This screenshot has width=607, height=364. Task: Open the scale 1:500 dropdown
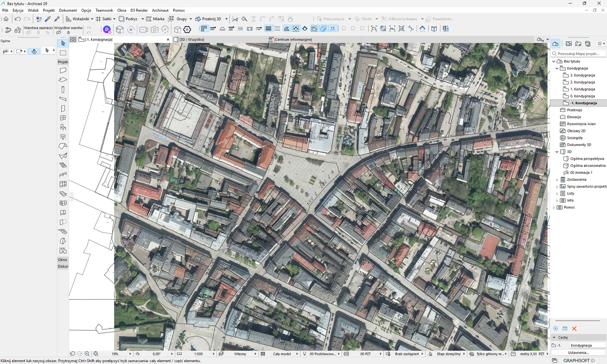tap(214, 354)
